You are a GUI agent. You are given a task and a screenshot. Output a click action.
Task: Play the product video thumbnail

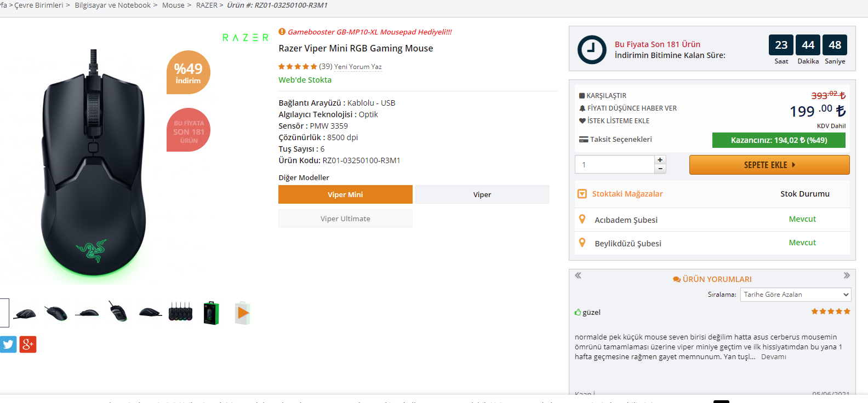[x=243, y=313]
